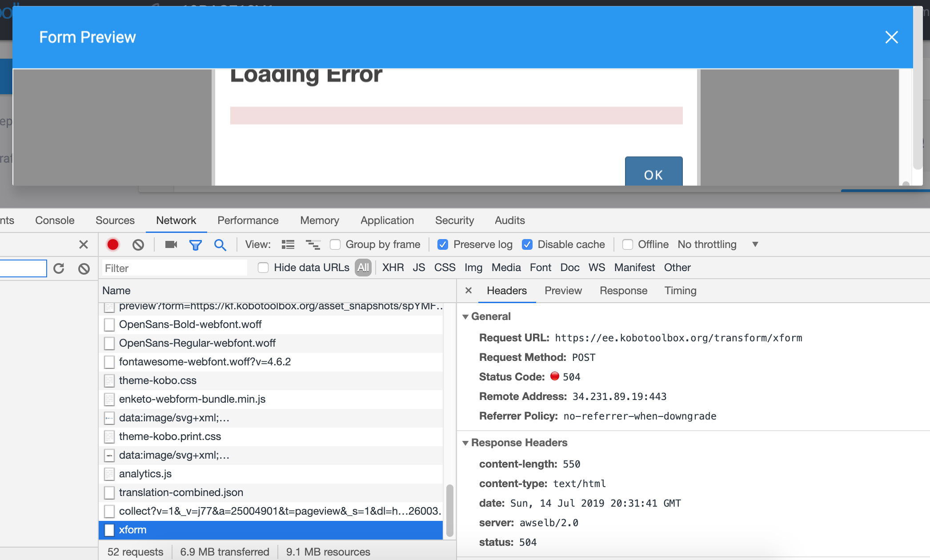930x560 pixels.
Task: Show request waterfall overview view
Action: [x=313, y=244]
